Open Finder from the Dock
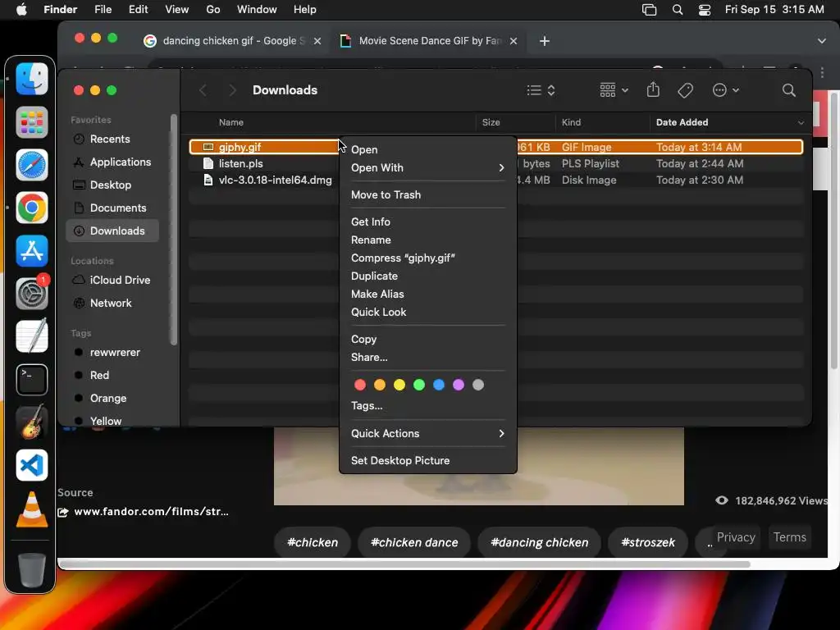This screenshot has height=630, width=840. (x=32, y=79)
